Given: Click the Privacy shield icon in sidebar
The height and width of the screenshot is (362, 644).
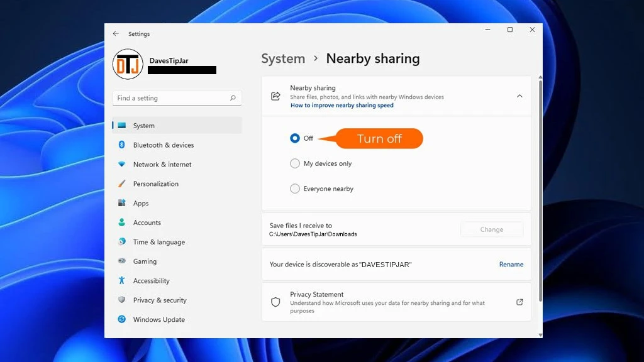Looking at the screenshot, I should pos(121,300).
